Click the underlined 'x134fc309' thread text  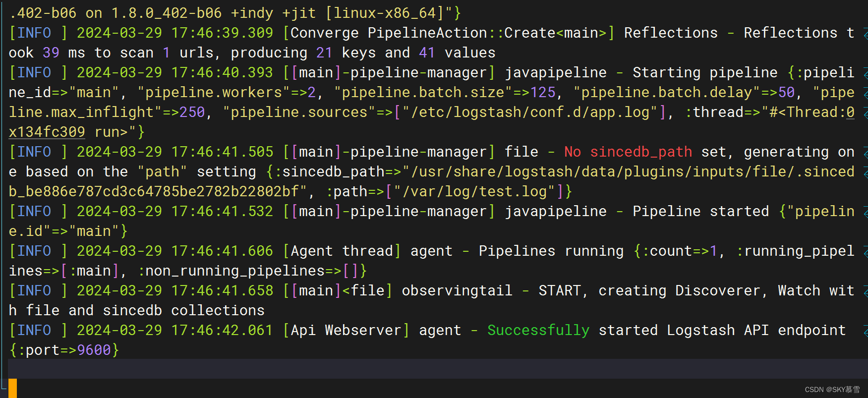click(47, 132)
